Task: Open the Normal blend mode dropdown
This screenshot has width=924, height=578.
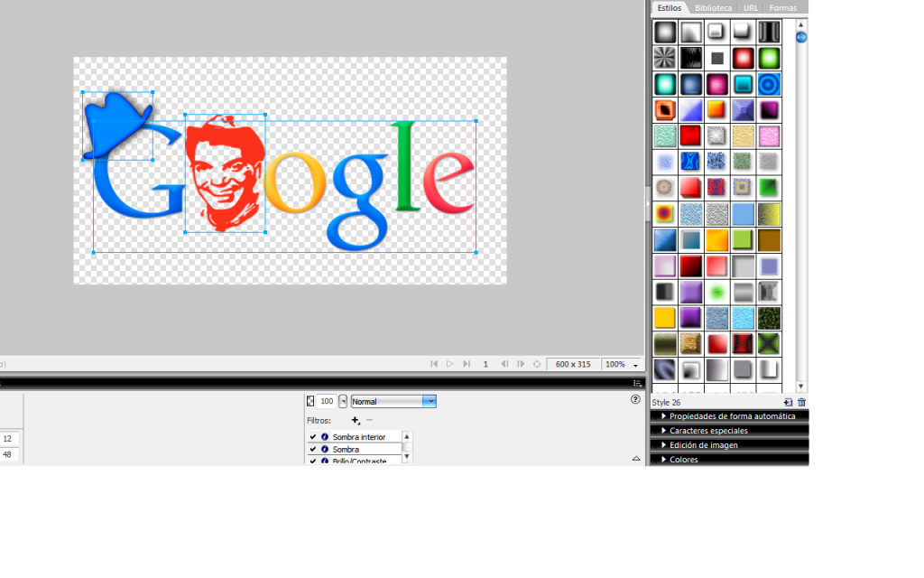Action: click(x=393, y=402)
